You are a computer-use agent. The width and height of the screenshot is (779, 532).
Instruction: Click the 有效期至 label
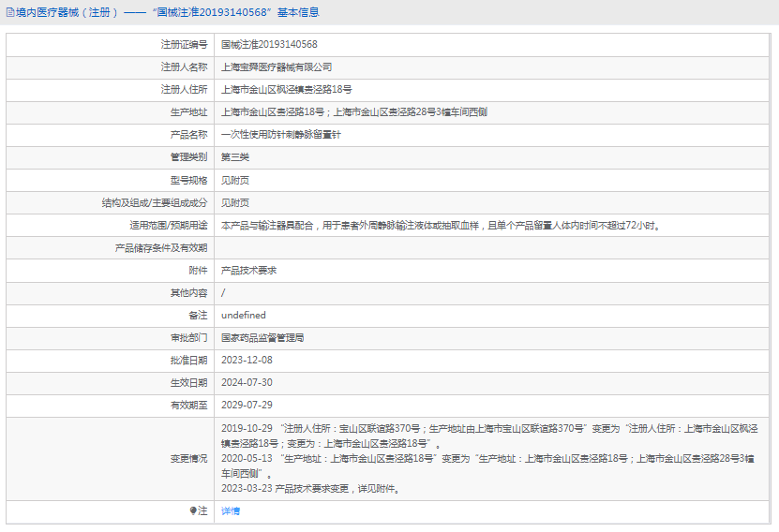(x=188, y=405)
